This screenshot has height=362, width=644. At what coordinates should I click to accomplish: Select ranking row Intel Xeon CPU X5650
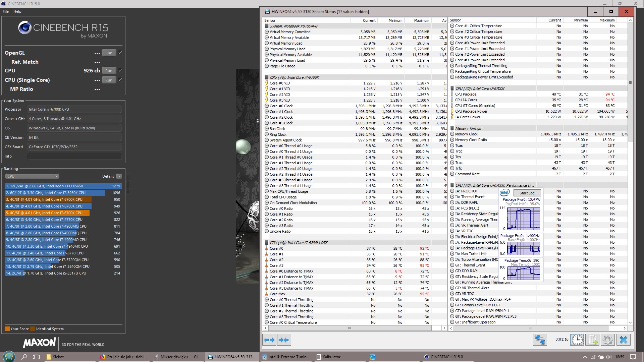click(63, 186)
